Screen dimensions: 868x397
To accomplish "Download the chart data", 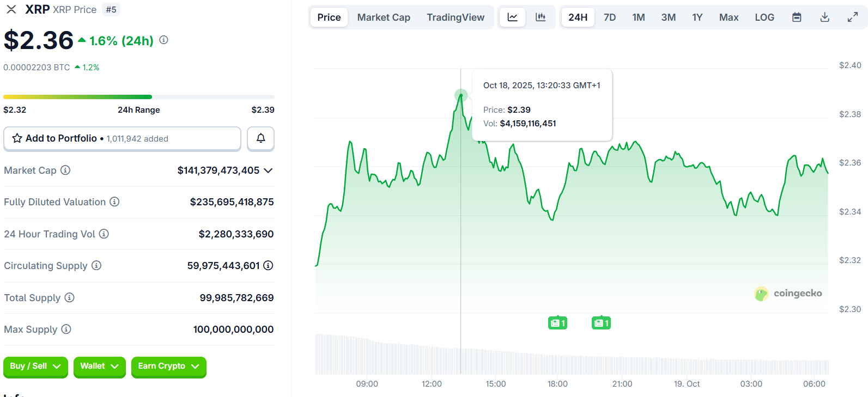I will pos(825,17).
